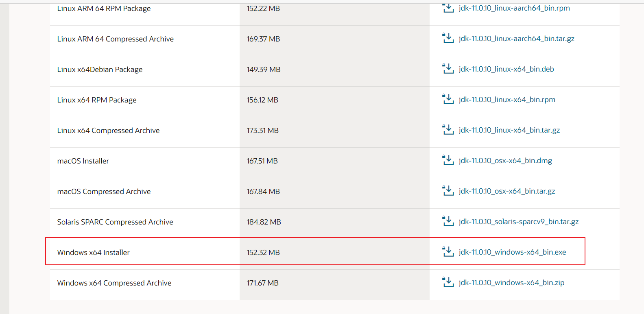Open the jdk-11.0.10_linux-x64_bin.deb link
The width and height of the screenshot is (644, 314).
pyautogui.click(x=506, y=69)
